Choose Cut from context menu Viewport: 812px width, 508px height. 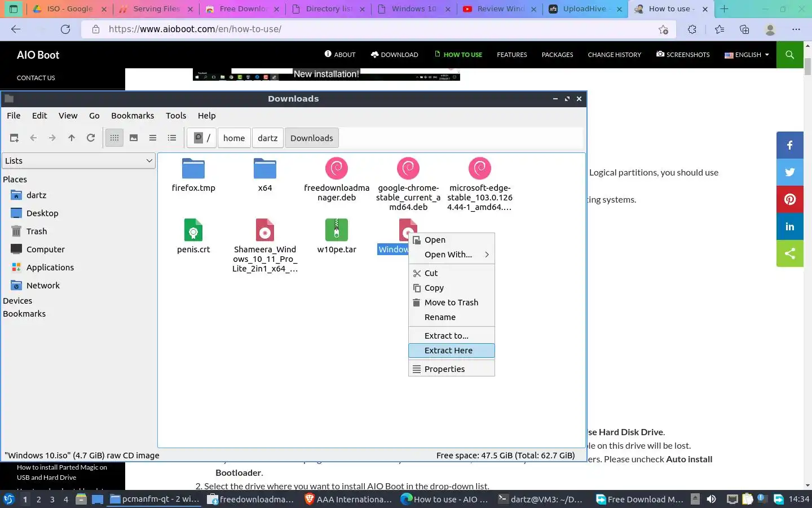451,273
